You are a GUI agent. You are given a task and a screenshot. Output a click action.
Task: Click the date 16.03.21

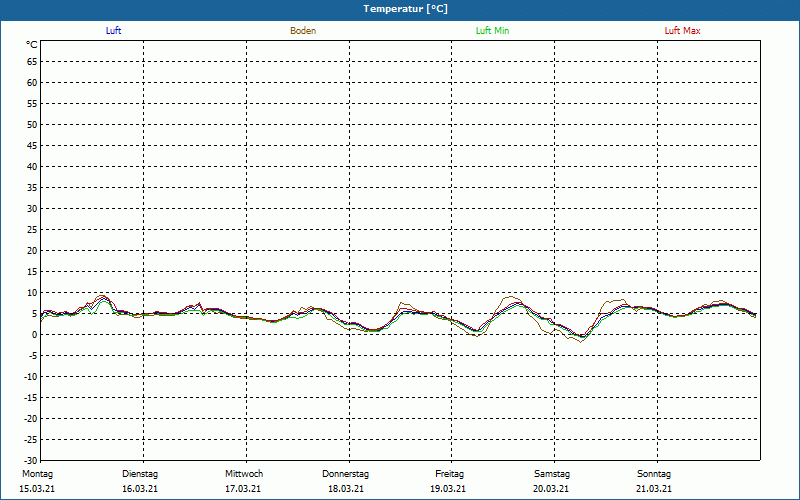(x=140, y=489)
